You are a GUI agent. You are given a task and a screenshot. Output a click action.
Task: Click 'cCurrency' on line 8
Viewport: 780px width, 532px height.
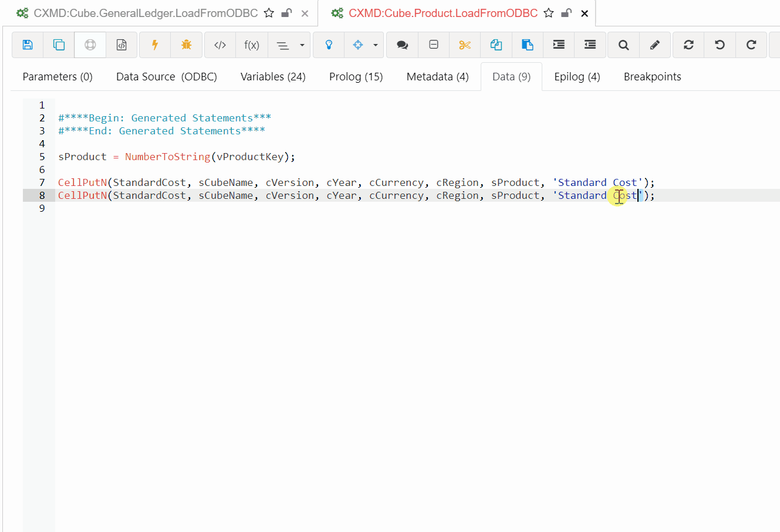[x=396, y=195]
